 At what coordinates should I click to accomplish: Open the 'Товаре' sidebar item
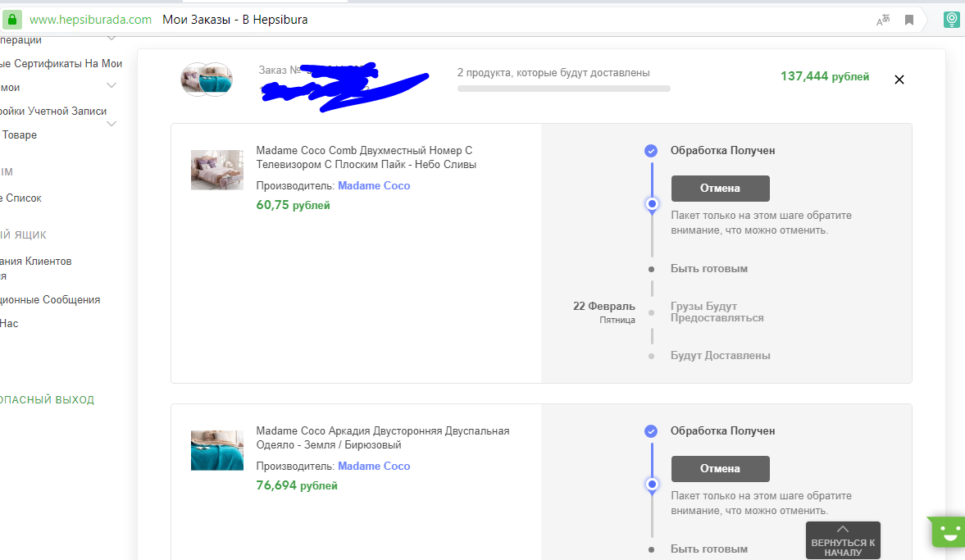[19, 134]
